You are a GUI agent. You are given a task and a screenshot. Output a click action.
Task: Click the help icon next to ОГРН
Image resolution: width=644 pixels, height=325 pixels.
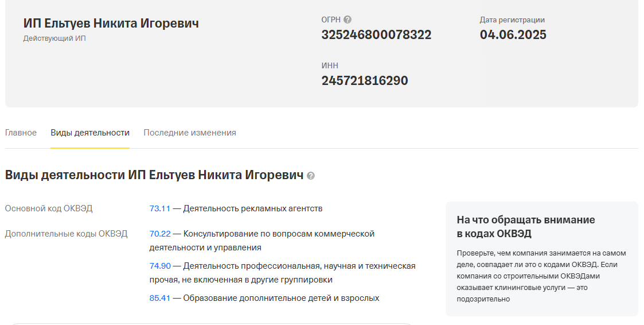(x=348, y=20)
